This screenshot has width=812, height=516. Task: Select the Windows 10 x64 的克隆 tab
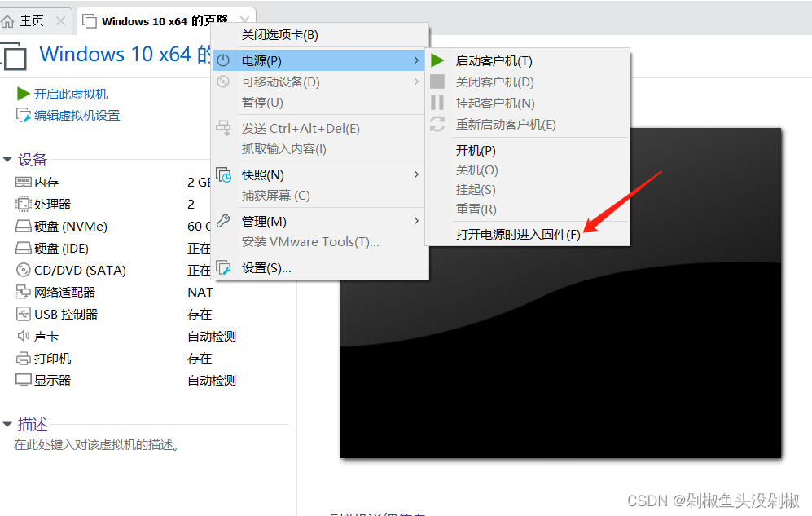pos(165,21)
